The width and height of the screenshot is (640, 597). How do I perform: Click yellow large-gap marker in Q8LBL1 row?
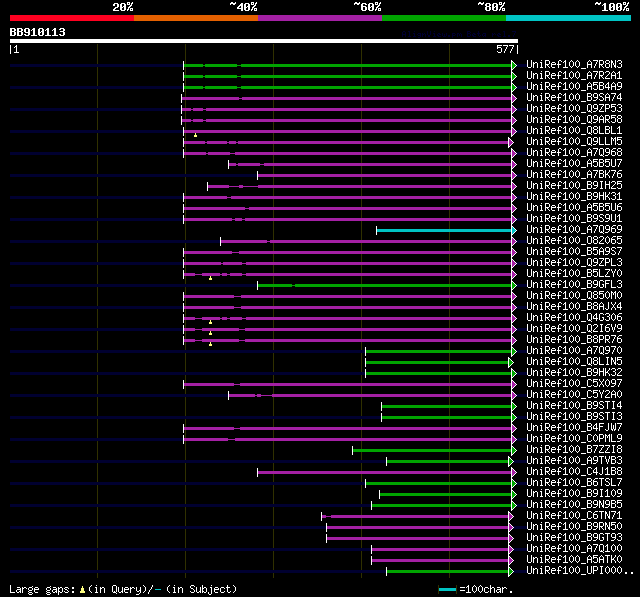pos(196,135)
